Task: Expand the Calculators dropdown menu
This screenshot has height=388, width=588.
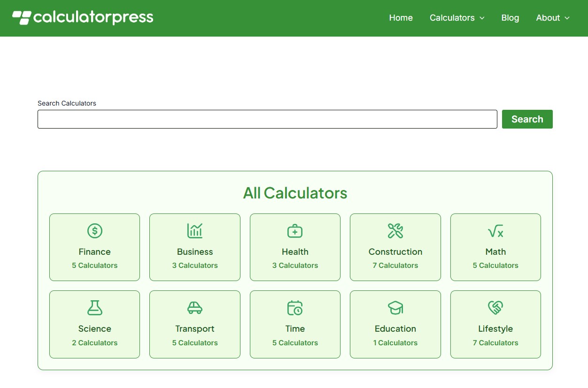Action: tap(457, 18)
